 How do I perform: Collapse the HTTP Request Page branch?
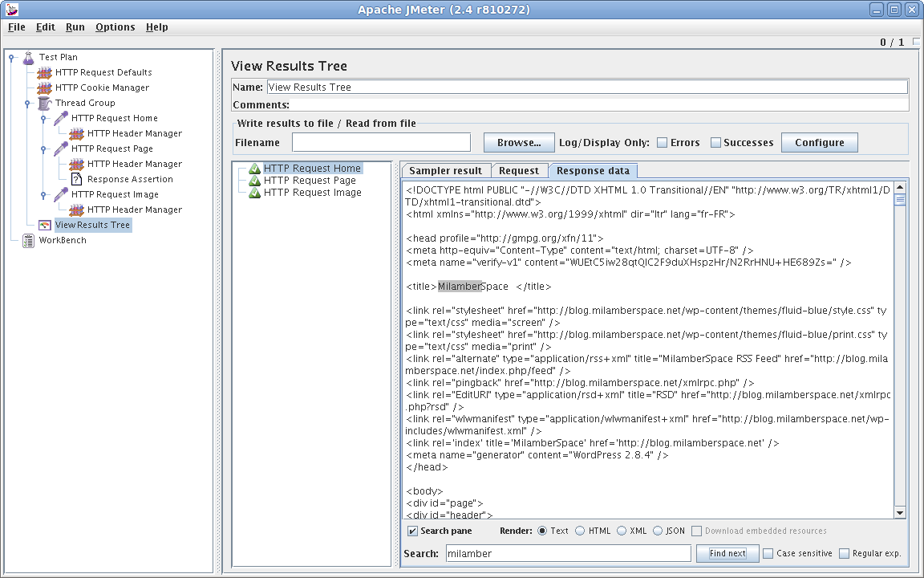coord(45,149)
